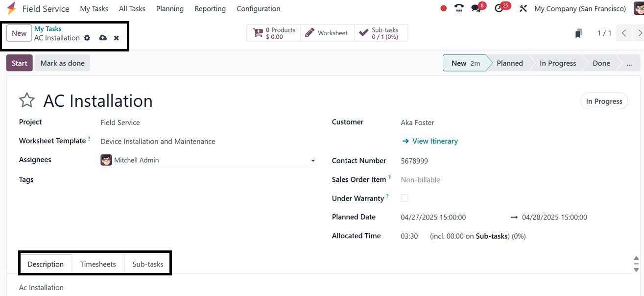Discard changes with the X icon

[117, 38]
